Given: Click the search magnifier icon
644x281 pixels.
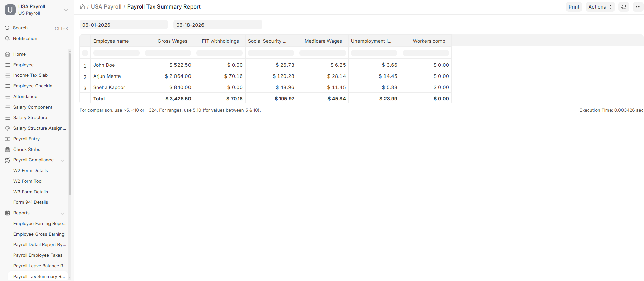Looking at the screenshot, I should pyautogui.click(x=7, y=28).
